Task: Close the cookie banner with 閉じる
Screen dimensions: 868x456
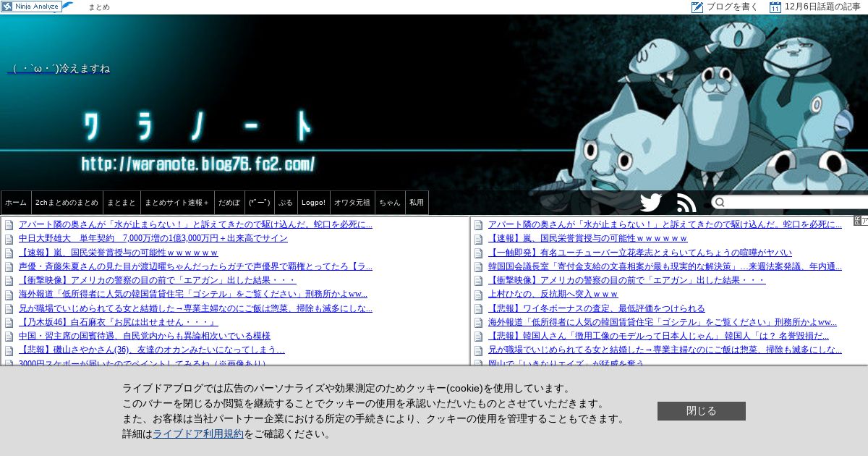Action: (702, 411)
